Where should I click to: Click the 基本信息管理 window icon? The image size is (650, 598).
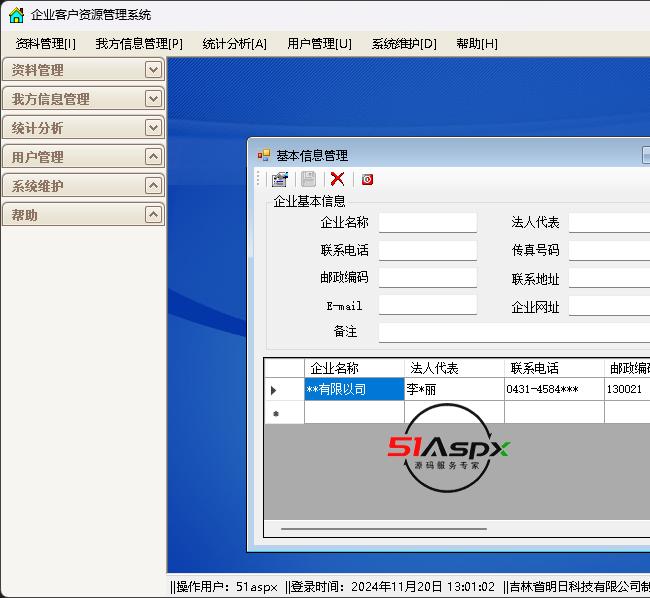[264, 155]
